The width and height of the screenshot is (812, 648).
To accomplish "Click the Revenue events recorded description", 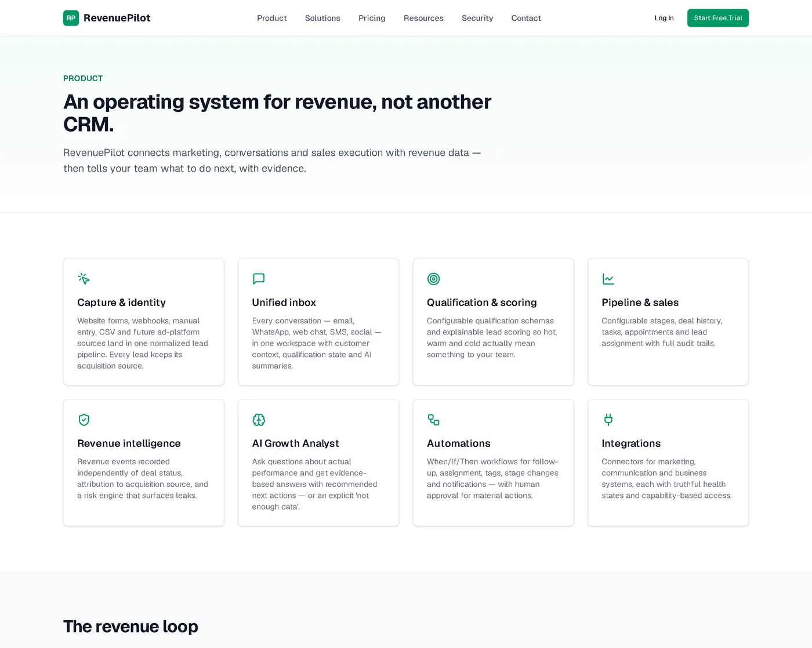I will coord(143,479).
